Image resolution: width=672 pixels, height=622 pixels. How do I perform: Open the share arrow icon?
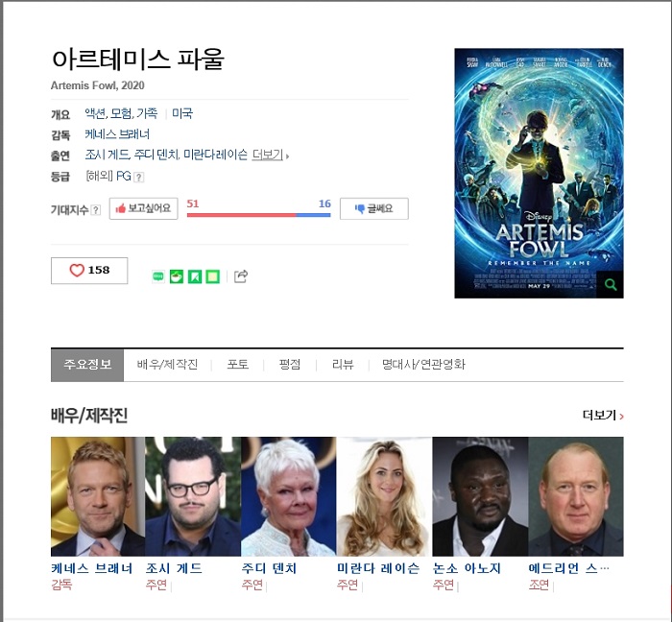241,276
